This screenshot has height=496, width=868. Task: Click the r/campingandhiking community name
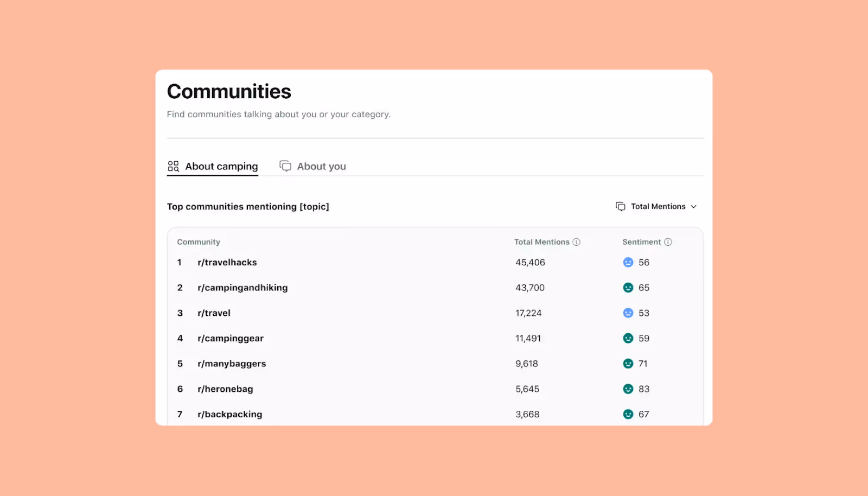(242, 288)
